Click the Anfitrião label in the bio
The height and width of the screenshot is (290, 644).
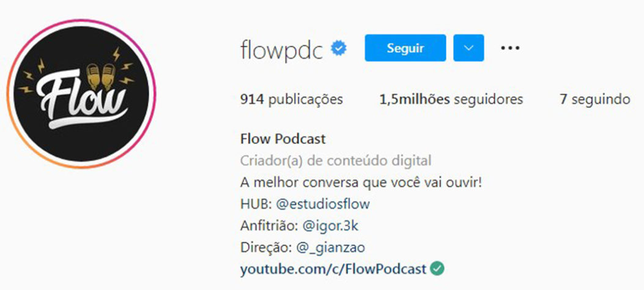point(270,226)
